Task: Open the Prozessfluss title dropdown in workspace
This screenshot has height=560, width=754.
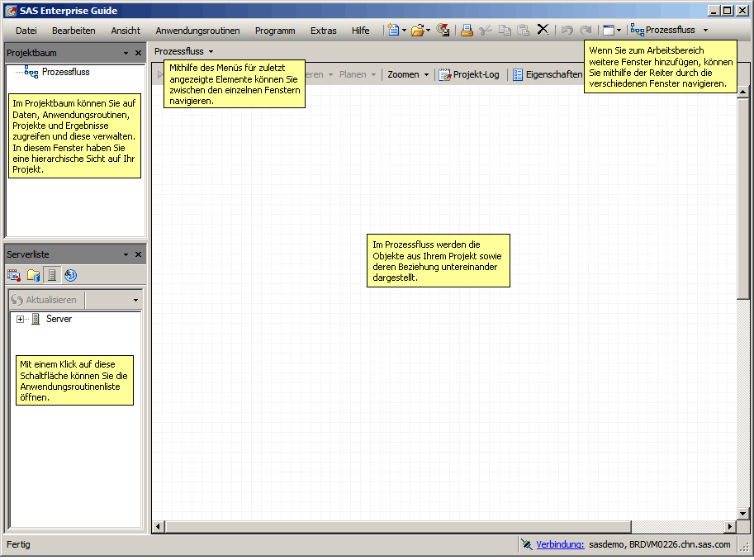Action: (x=211, y=51)
